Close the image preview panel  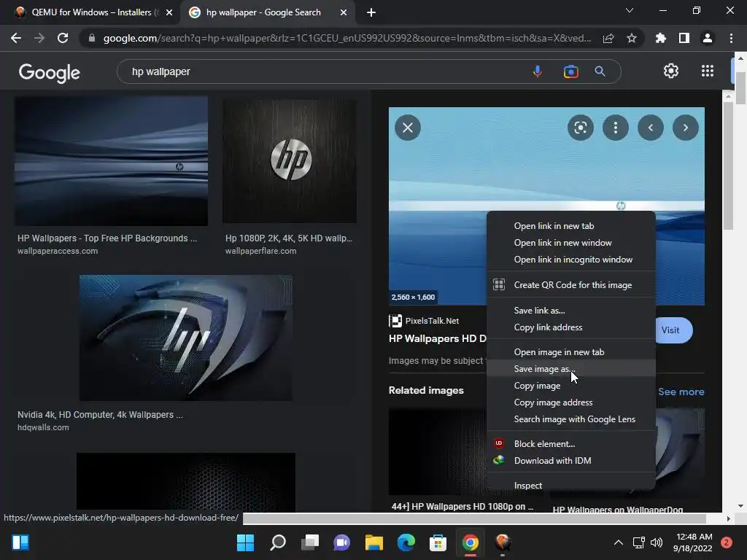(408, 128)
